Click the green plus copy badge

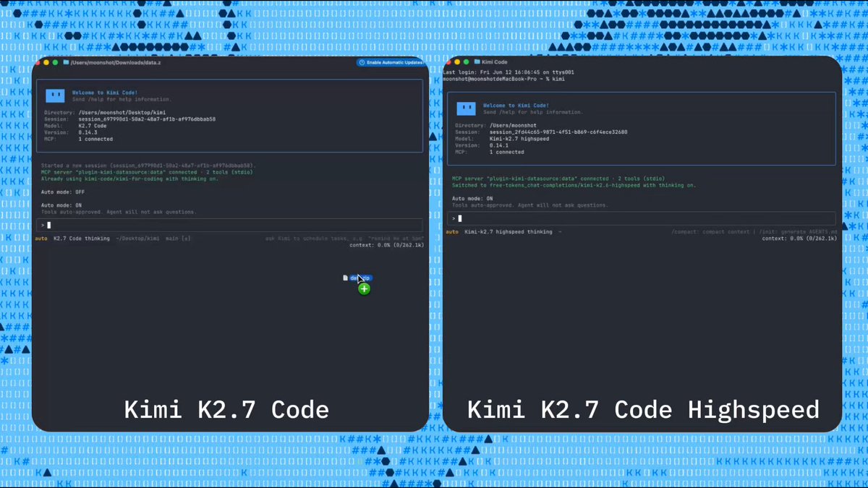point(364,288)
